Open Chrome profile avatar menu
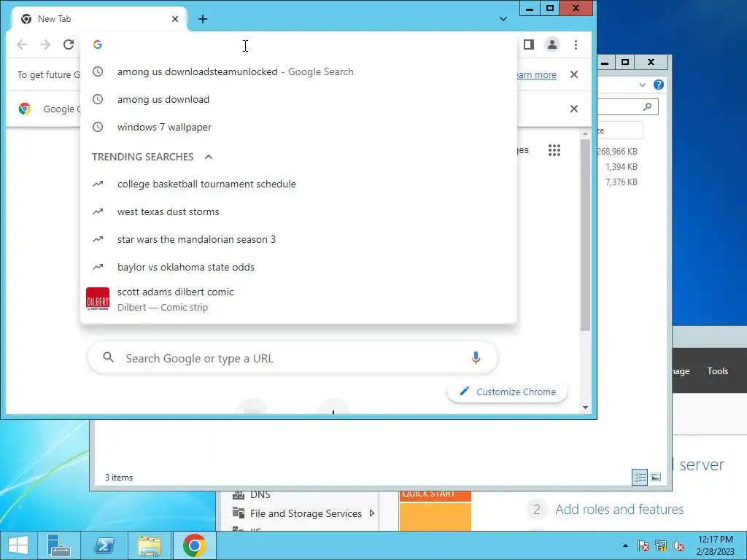 551,44
